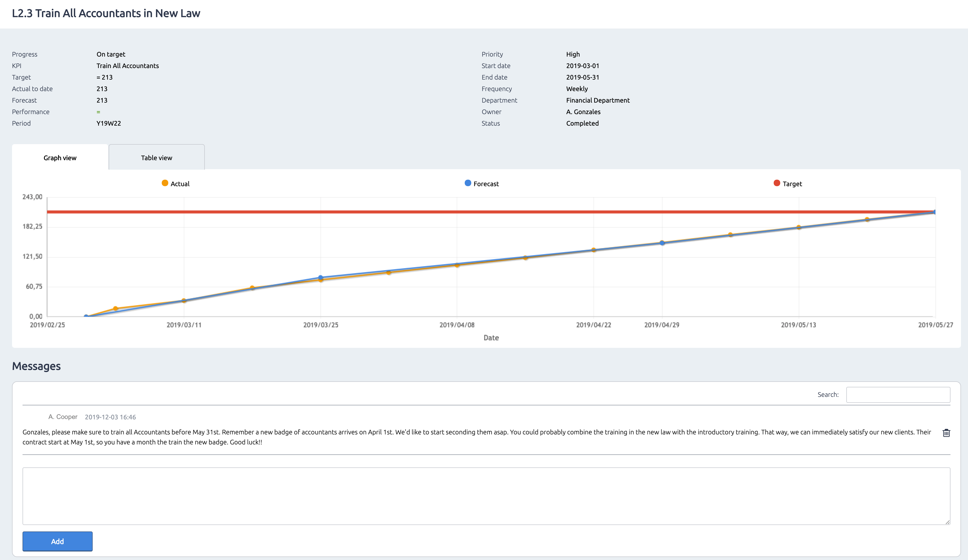968x560 pixels.
Task: Click blue Forecast point above 2019/04/29
Action: 662,243
